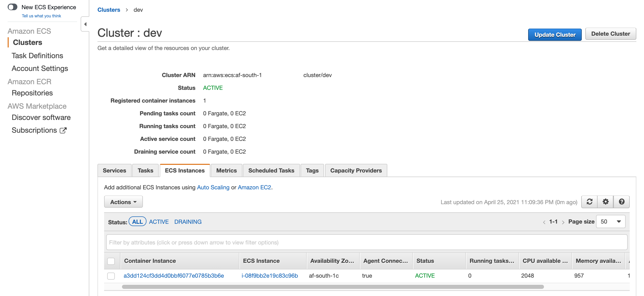Open Account Settings in the sidebar
This screenshot has width=644, height=296.
point(40,68)
